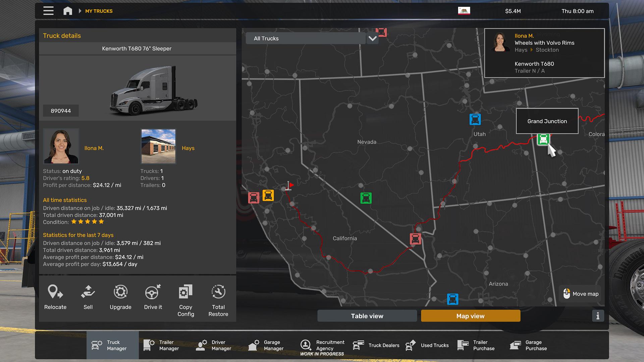Open the Trailer Manager tab
The image size is (644, 362).
tap(165, 345)
